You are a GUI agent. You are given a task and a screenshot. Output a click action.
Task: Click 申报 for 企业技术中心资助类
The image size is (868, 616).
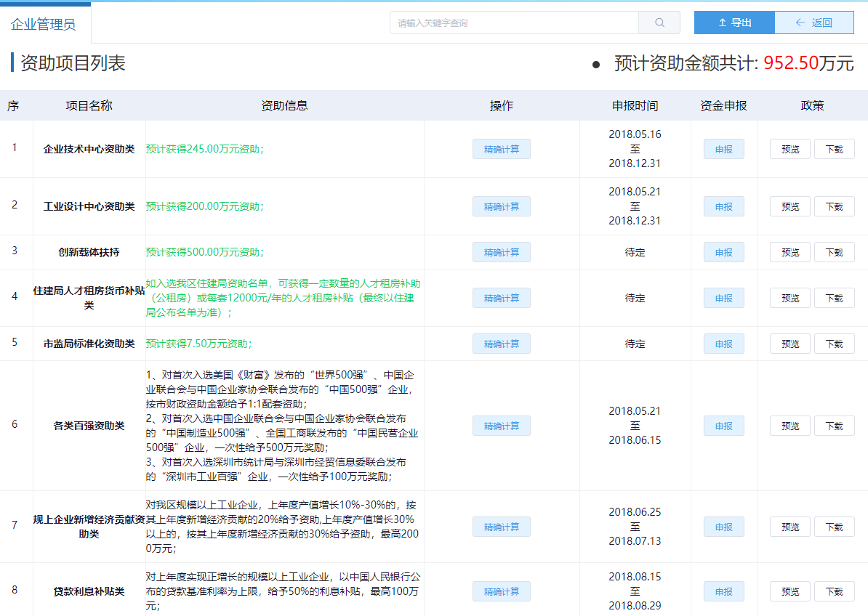pyautogui.click(x=723, y=149)
